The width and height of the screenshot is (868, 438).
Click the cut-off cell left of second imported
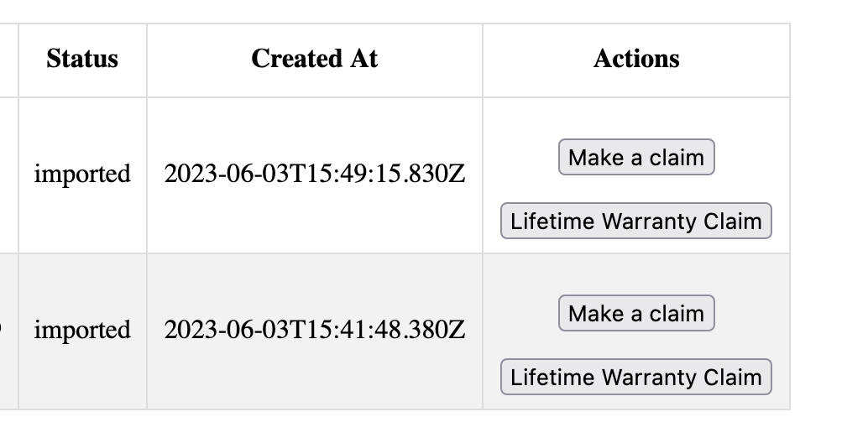click(x=8, y=331)
